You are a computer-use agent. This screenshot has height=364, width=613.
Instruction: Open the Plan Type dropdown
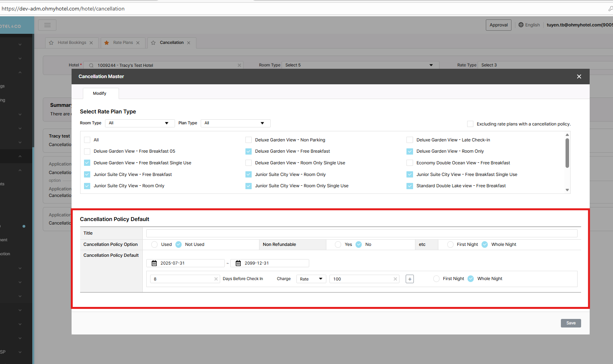[x=235, y=123]
